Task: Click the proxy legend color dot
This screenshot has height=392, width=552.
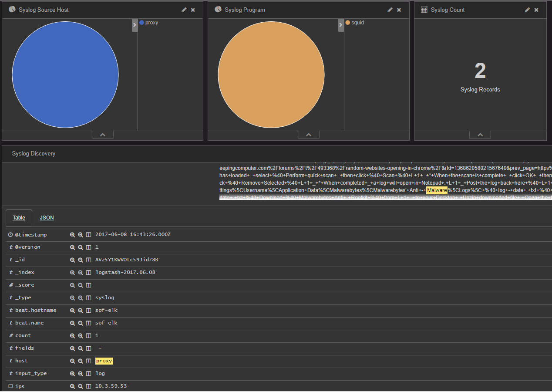Action: point(142,23)
